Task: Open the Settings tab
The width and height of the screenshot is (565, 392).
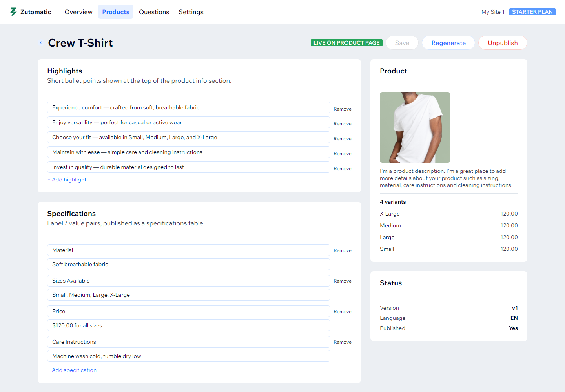Action: 191,12
